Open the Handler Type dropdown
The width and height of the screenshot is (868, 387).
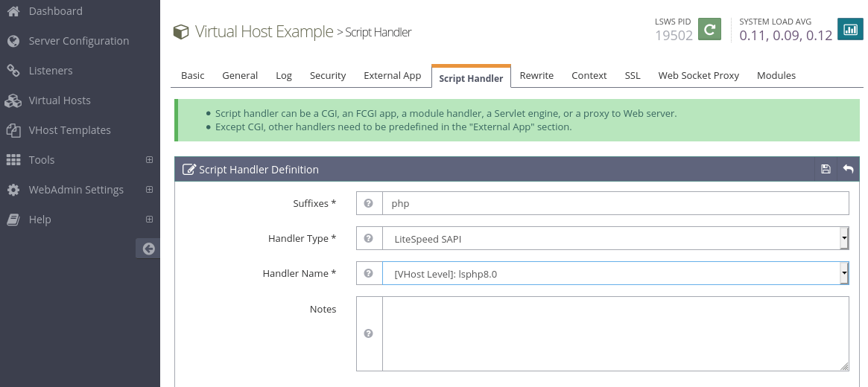point(615,238)
